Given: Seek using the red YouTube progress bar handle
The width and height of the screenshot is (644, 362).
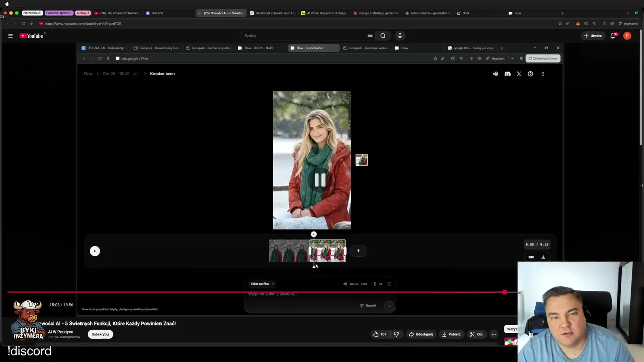Looking at the screenshot, I should (504, 292).
